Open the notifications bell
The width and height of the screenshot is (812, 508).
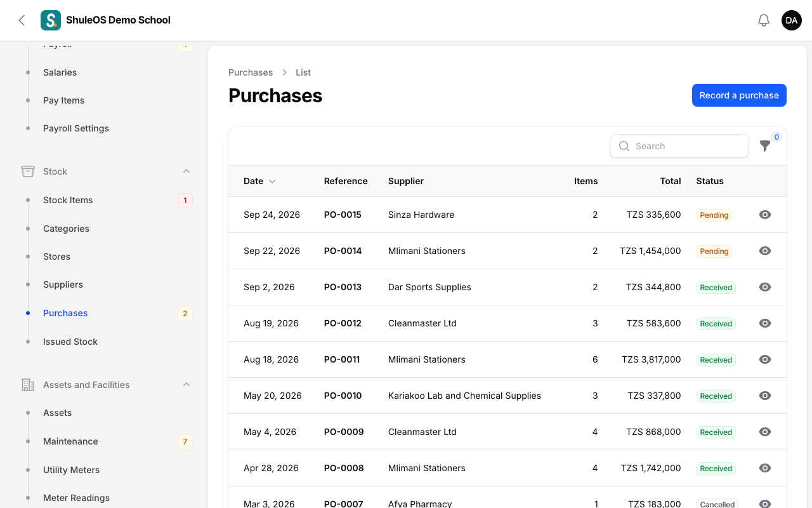pos(764,20)
